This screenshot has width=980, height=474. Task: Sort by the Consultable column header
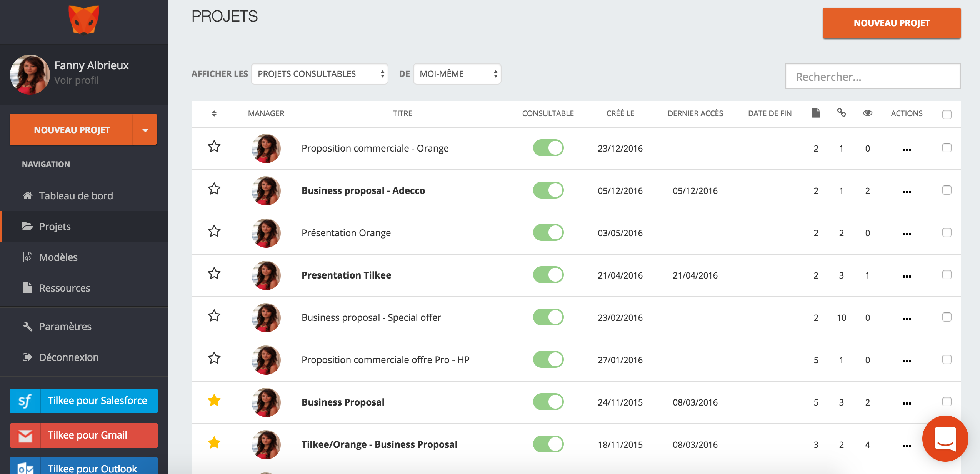548,113
